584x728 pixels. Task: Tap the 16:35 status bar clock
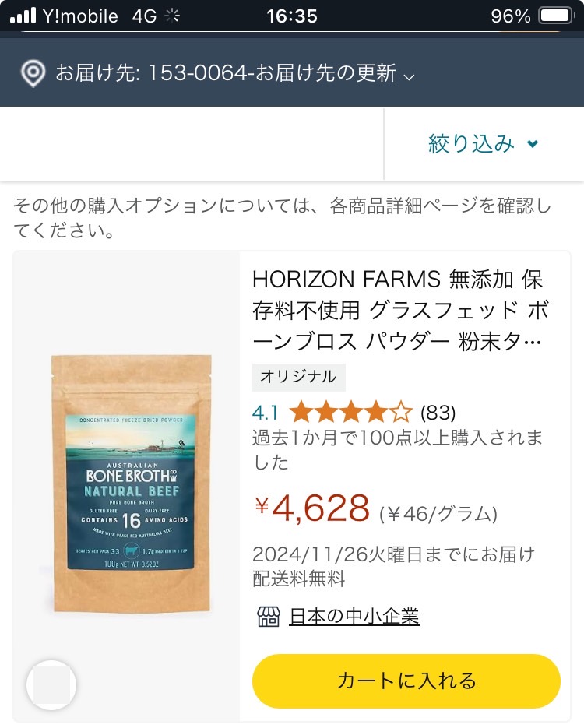click(292, 16)
